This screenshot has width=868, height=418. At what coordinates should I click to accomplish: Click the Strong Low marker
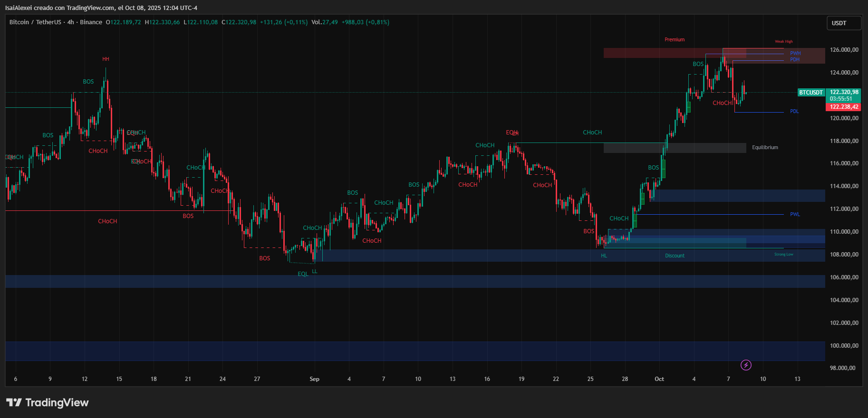(783, 255)
